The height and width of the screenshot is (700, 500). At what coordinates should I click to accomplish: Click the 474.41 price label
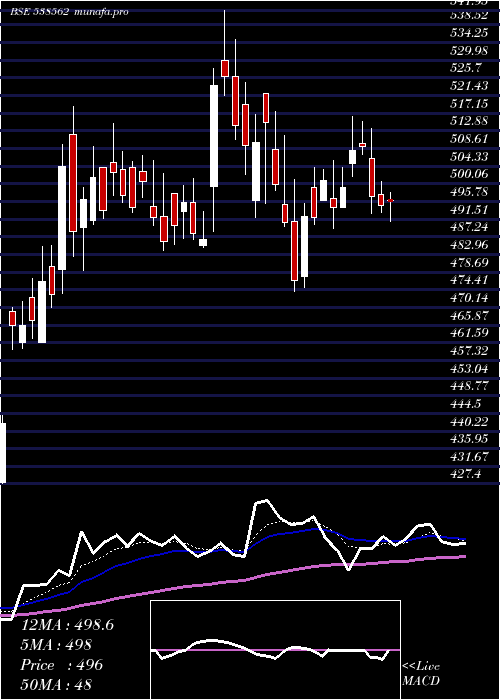pos(469,280)
